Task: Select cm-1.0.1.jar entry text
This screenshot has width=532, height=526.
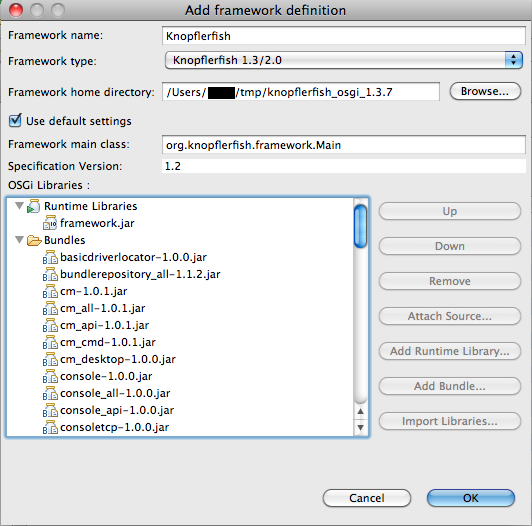Action: tap(94, 291)
